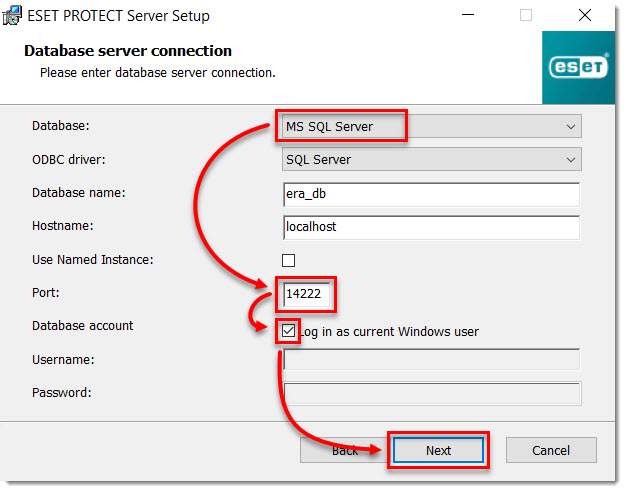This screenshot has width=625, height=491.
Task: Uncheck Log in as current Windows user
Action: coord(289,331)
